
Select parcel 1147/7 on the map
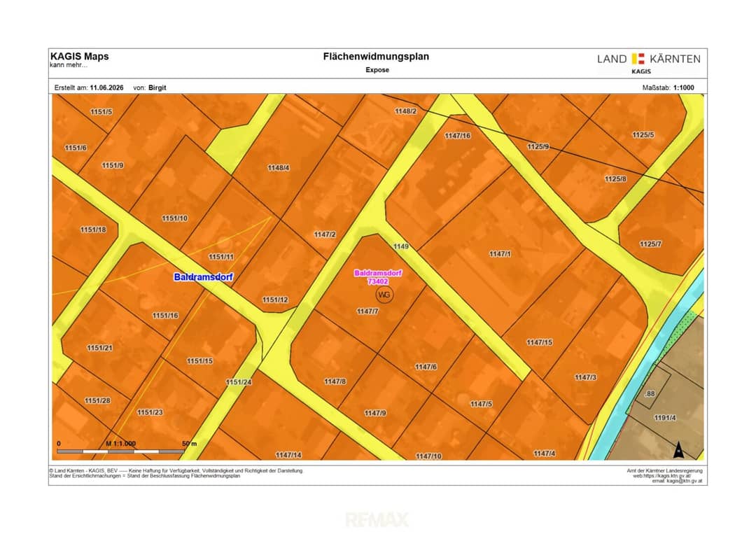tap(367, 311)
